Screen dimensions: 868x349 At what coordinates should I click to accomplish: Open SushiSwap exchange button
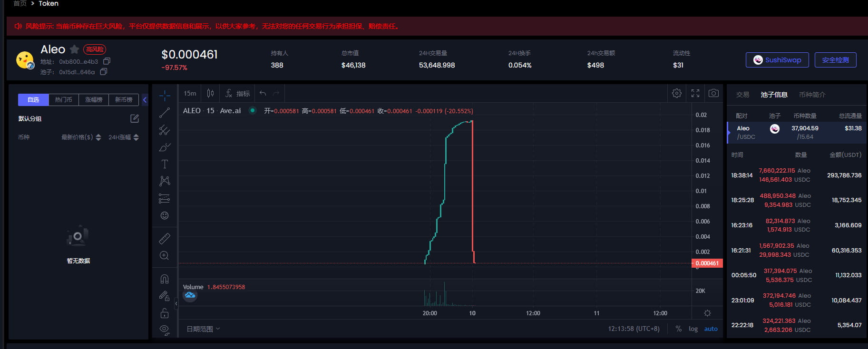pyautogui.click(x=777, y=60)
